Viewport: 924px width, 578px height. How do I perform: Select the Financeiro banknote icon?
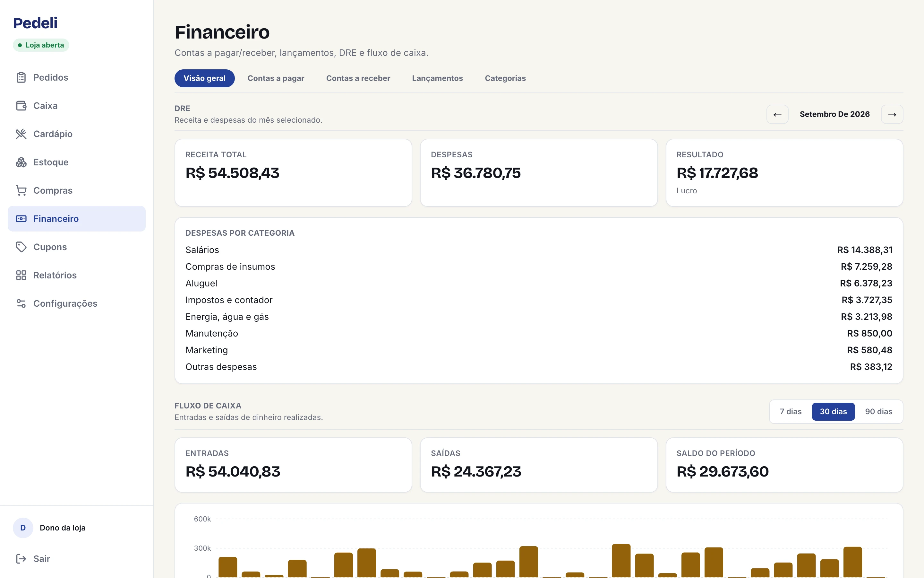pyautogui.click(x=21, y=219)
